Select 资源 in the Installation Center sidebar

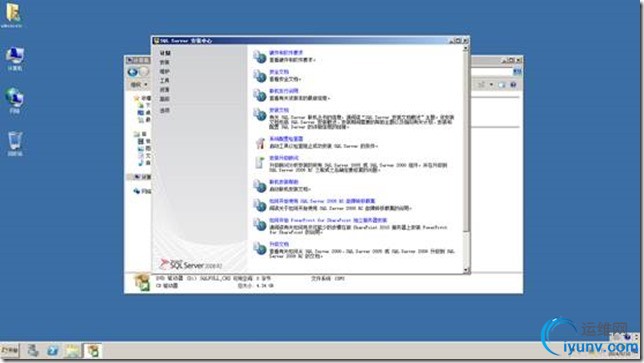coord(164,90)
